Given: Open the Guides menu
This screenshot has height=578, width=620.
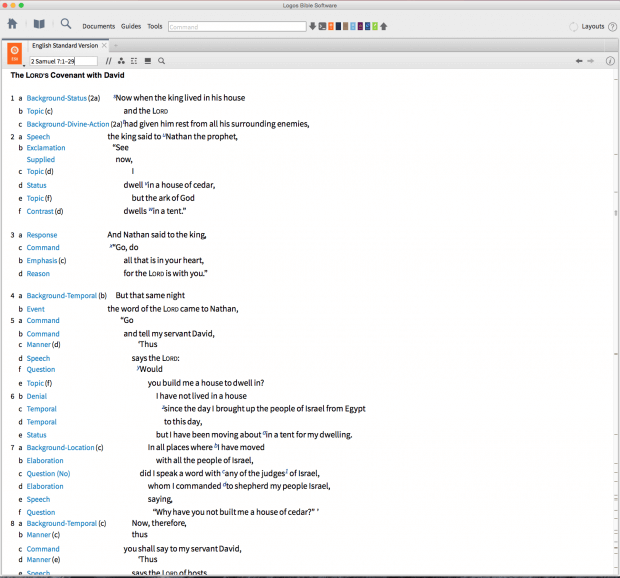Looking at the screenshot, I should [x=131, y=26].
